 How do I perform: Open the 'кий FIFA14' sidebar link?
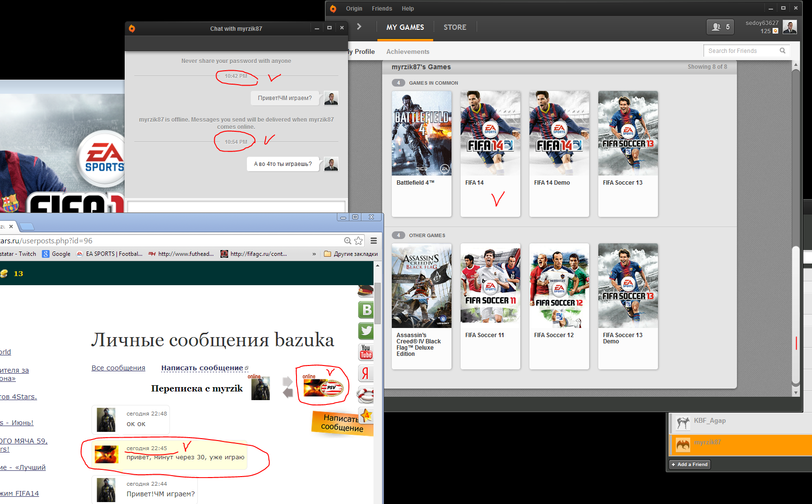click(x=19, y=493)
